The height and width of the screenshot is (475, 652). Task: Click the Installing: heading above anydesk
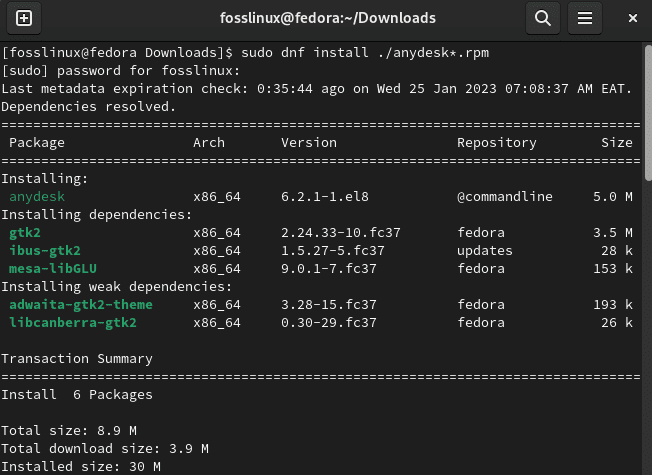pos(45,179)
